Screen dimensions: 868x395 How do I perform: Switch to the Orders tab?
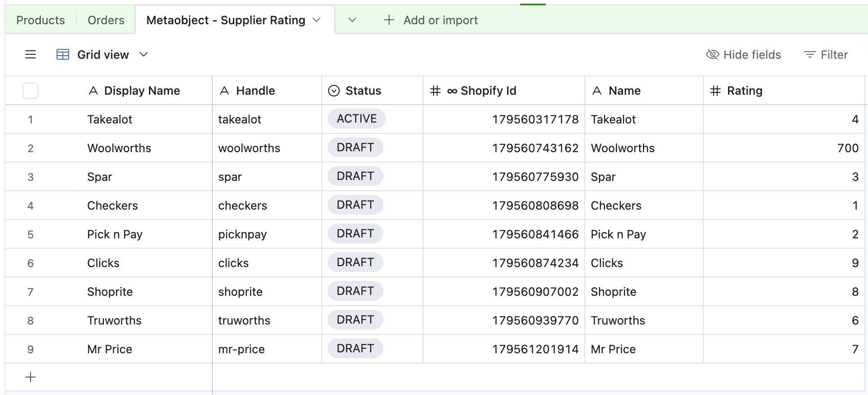point(106,20)
